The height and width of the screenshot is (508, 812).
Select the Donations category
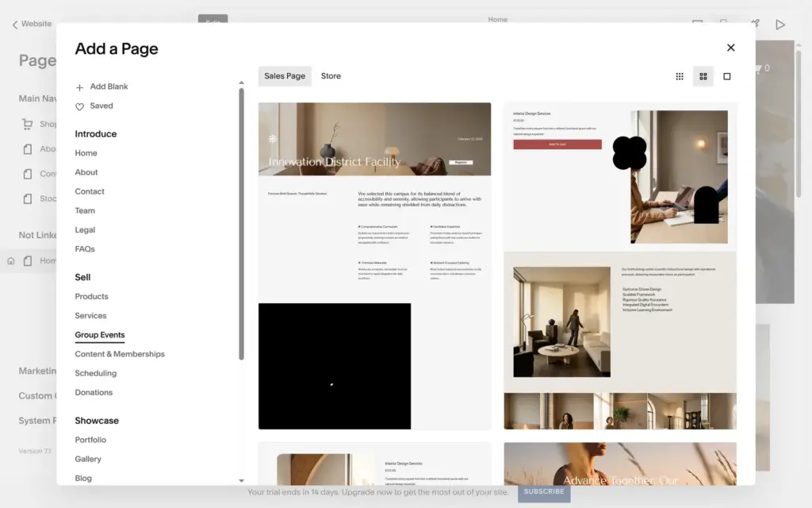(x=94, y=392)
